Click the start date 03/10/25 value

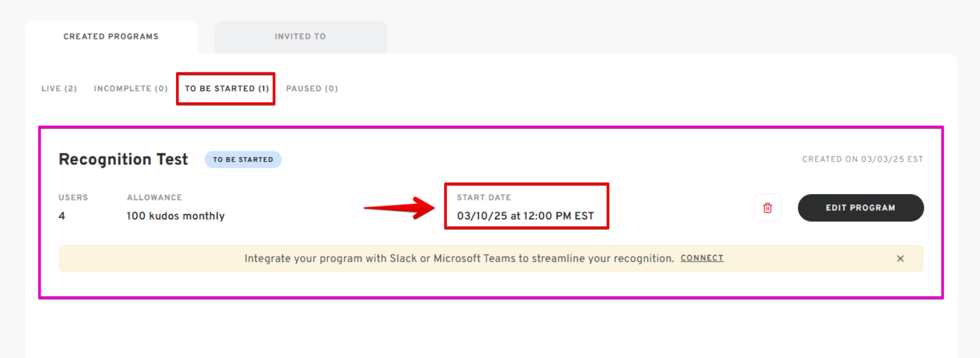(525, 216)
